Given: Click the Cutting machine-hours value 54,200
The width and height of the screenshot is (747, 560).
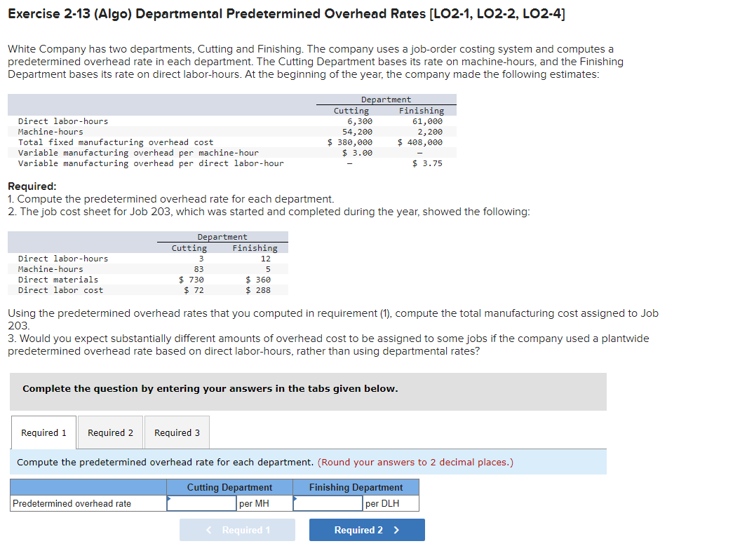Looking at the screenshot, I should pos(357,132).
